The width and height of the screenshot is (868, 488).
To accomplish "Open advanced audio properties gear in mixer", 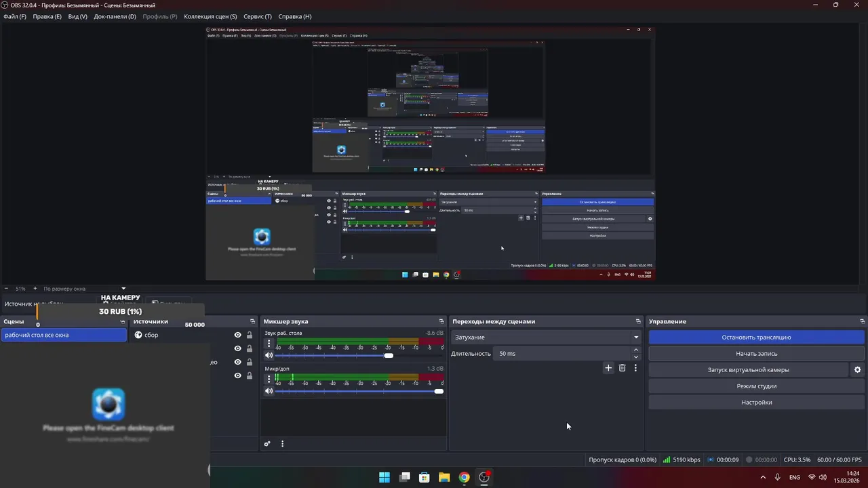I will tap(267, 444).
